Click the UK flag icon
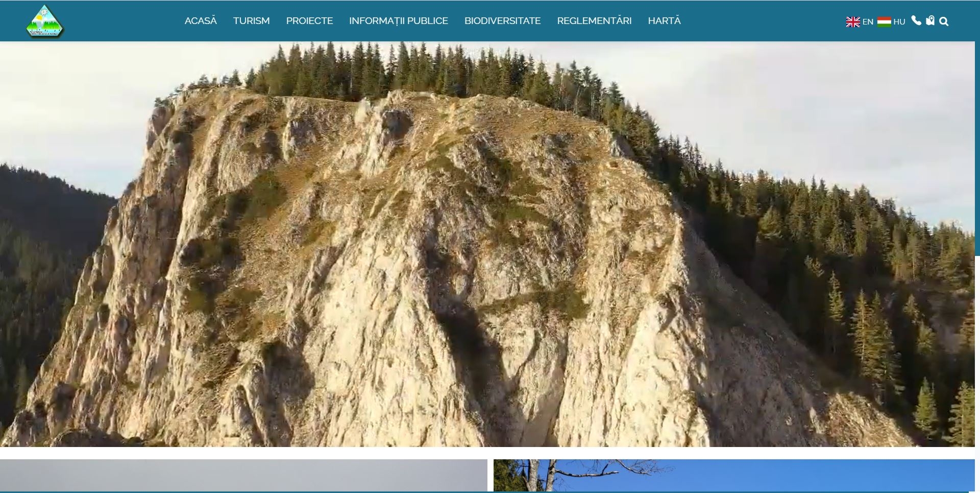Image resolution: width=980 pixels, height=493 pixels. coord(852,22)
